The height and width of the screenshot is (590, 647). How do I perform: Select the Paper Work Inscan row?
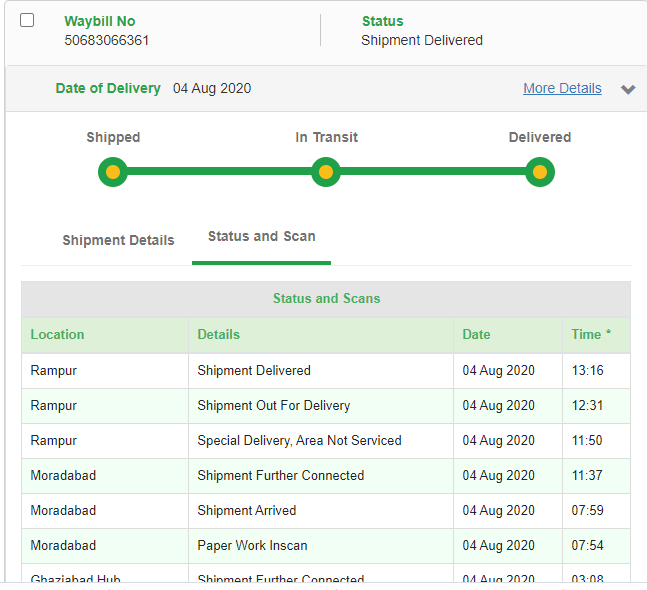coord(252,546)
